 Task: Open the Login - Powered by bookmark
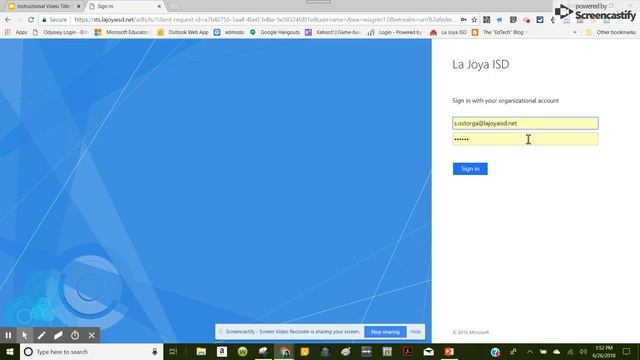click(x=395, y=32)
